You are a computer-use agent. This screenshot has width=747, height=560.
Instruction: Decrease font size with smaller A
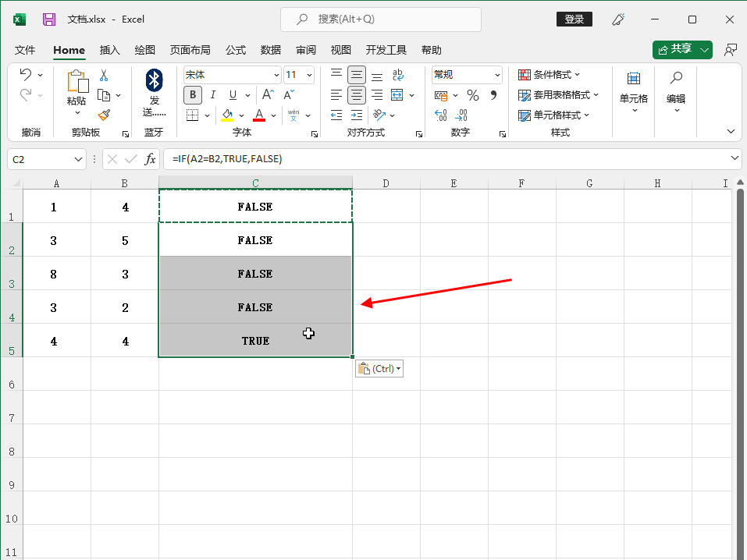coord(289,94)
